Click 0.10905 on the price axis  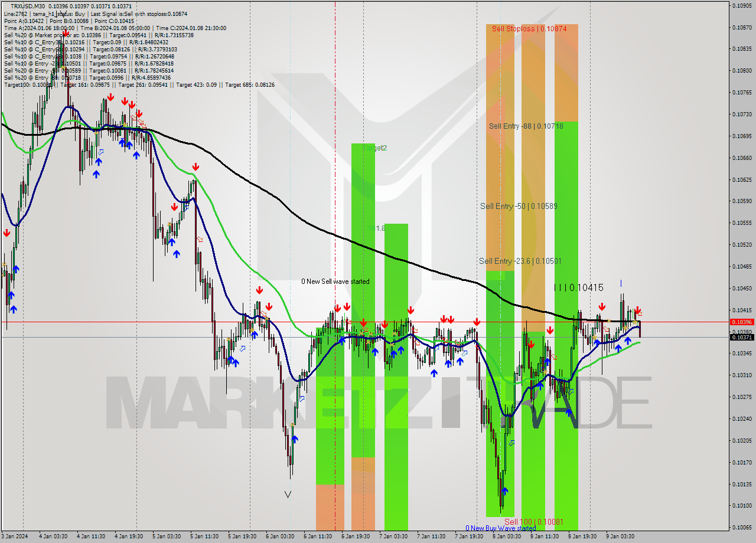742,5
